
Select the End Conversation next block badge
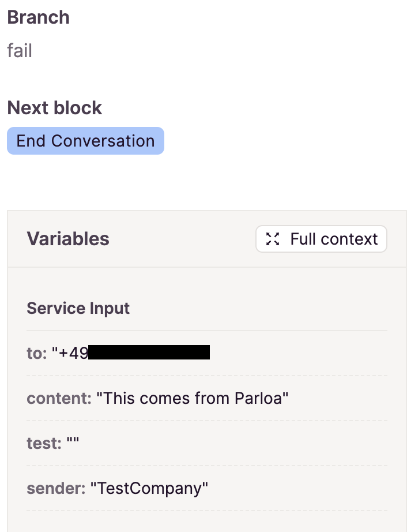pos(85,141)
